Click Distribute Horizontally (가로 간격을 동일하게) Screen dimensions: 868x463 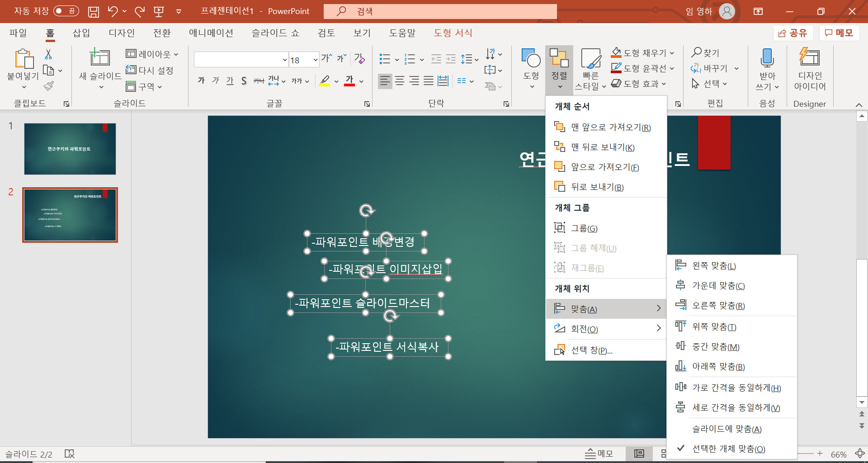click(731, 387)
